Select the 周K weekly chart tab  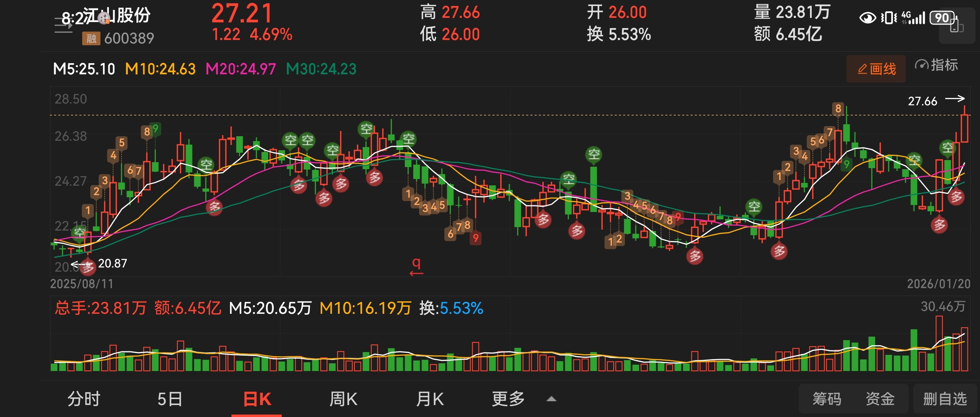343,399
